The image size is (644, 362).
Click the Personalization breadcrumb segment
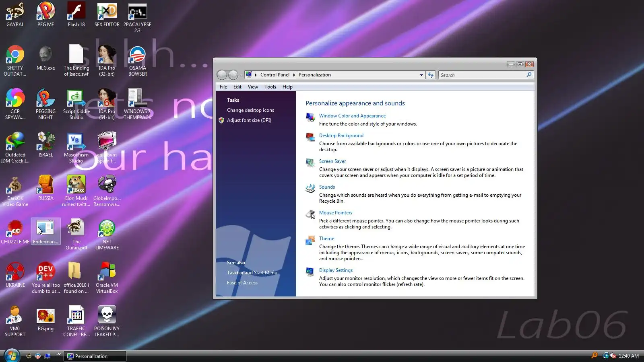click(x=315, y=75)
